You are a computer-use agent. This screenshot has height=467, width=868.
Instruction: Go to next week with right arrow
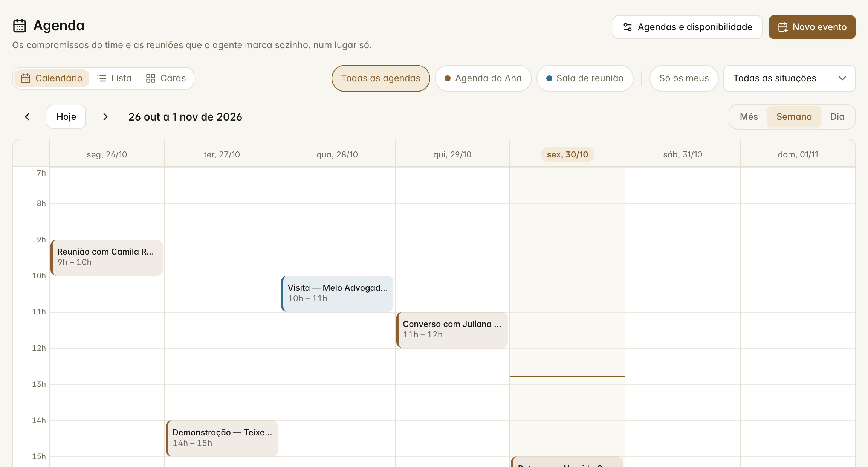(105, 117)
